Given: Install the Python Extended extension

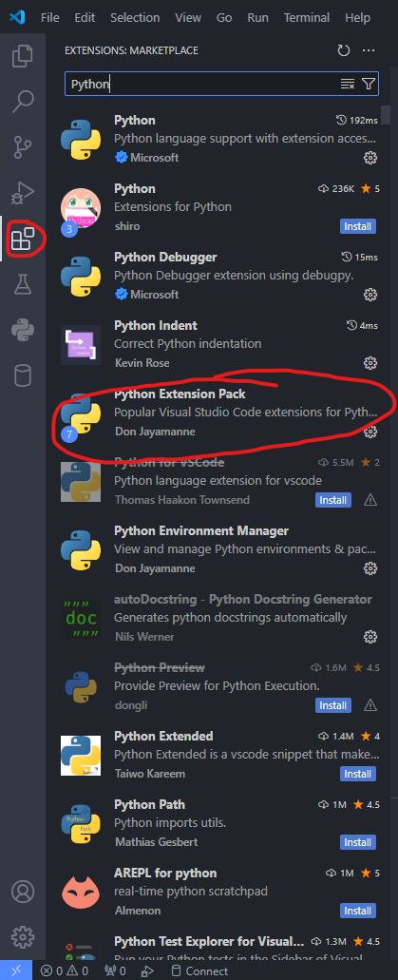Looking at the screenshot, I should coord(358,774).
